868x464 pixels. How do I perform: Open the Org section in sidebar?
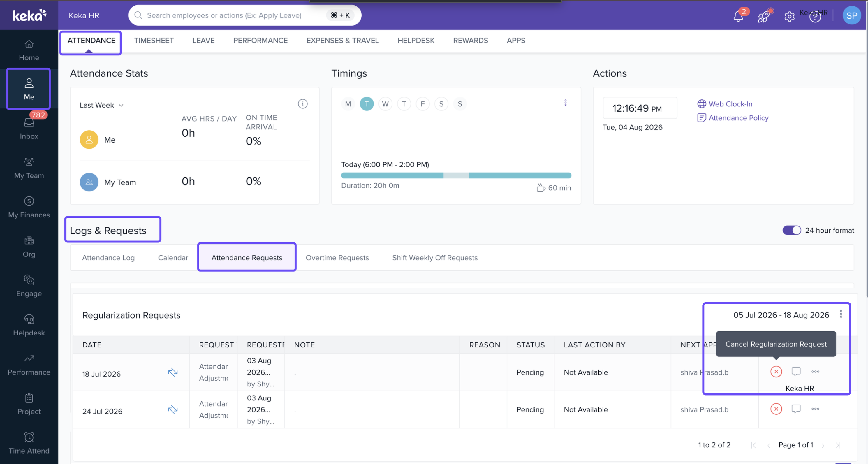pos(29,247)
